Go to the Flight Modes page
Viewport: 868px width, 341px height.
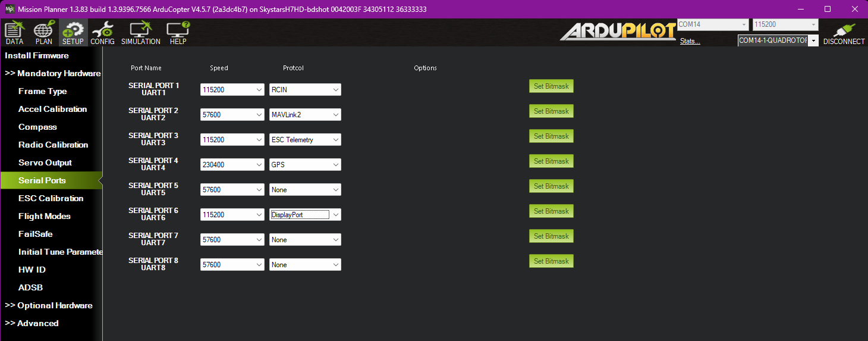coord(44,216)
